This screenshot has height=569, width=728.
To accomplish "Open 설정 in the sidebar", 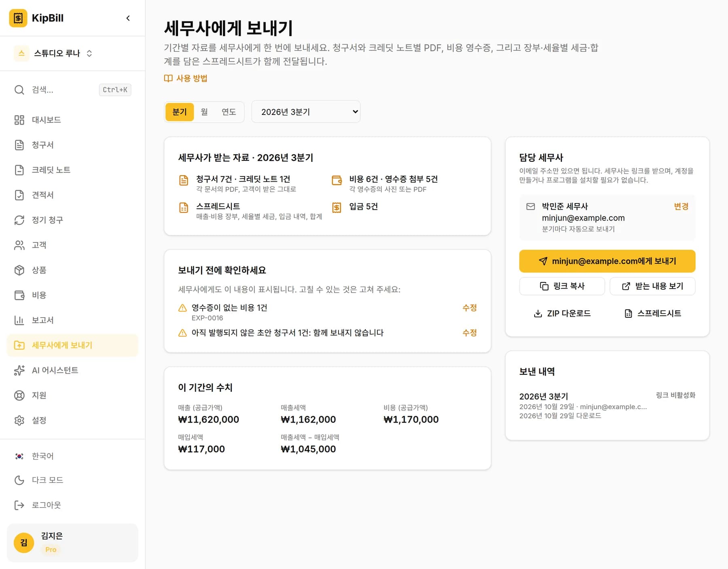I will click(72, 420).
